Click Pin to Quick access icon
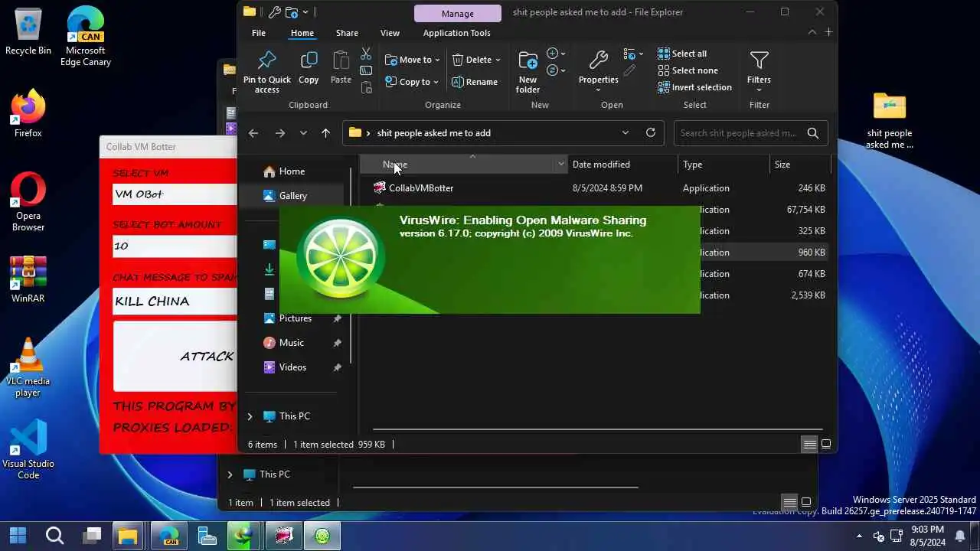Screen dimensions: 980x551 click(x=267, y=60)
